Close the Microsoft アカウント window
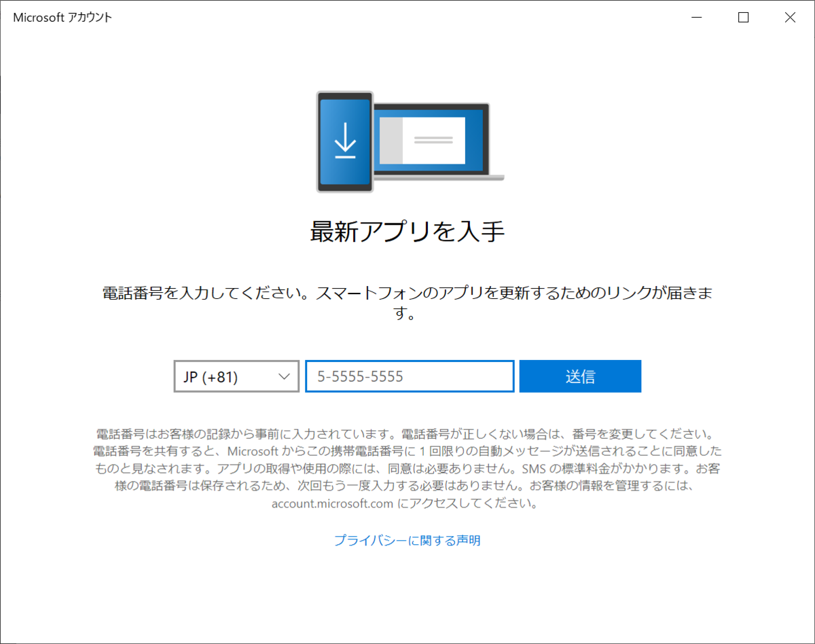815x644 pixels. point(790,18)
